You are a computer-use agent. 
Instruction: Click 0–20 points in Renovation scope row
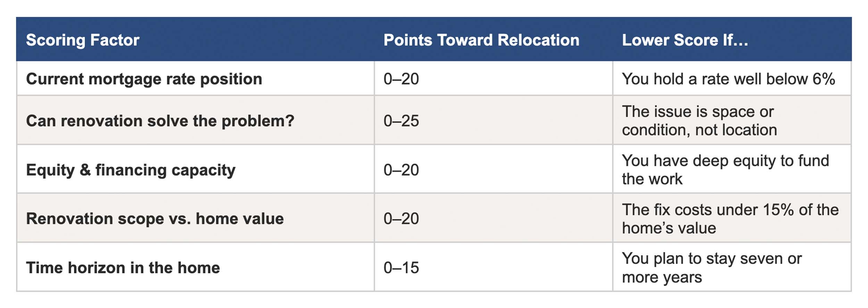coord(401,219)
